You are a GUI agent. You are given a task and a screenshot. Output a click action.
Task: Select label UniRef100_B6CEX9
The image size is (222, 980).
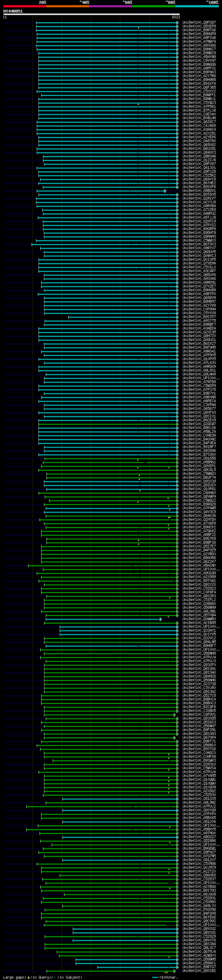click(199, 420)
